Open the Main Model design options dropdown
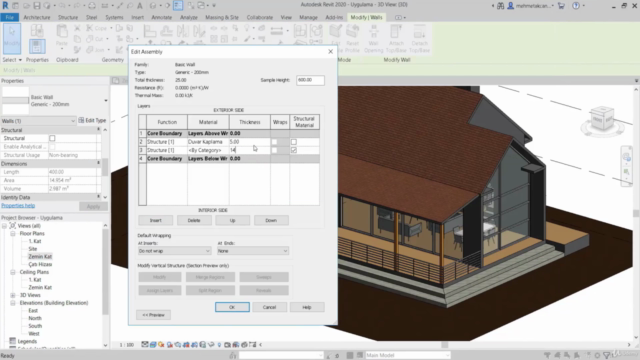The height and width of the screenshot is (360, 640). click(407, 355)
